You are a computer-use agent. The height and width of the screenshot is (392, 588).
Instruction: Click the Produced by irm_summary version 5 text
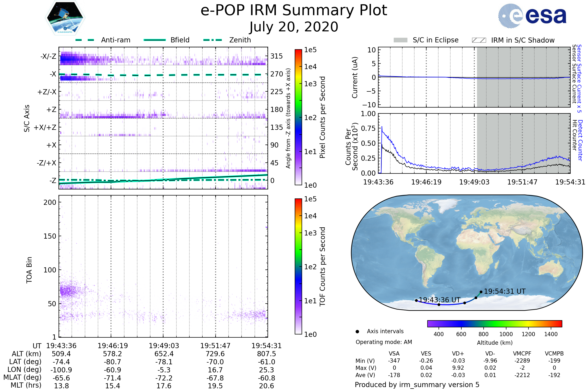(x=417, y=385)
